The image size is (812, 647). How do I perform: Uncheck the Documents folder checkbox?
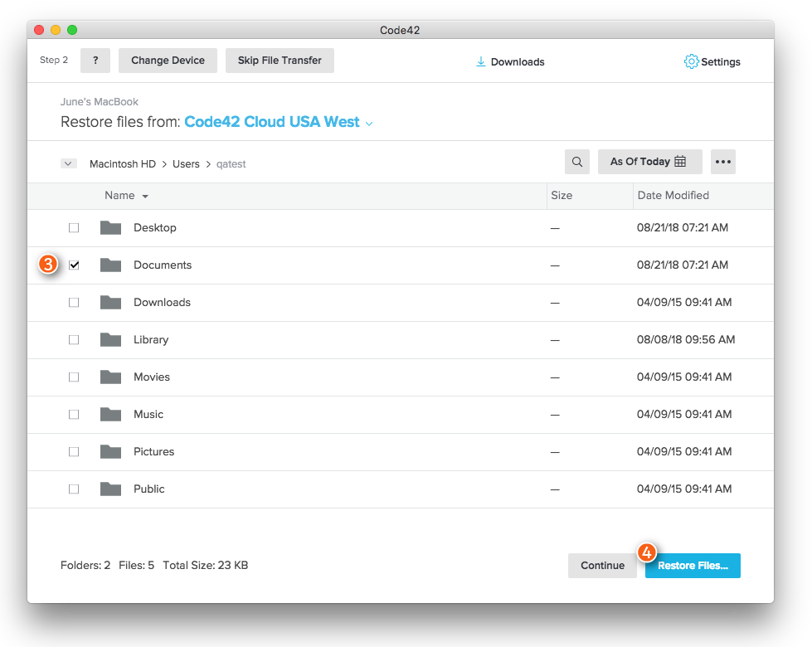click(74, 265)
